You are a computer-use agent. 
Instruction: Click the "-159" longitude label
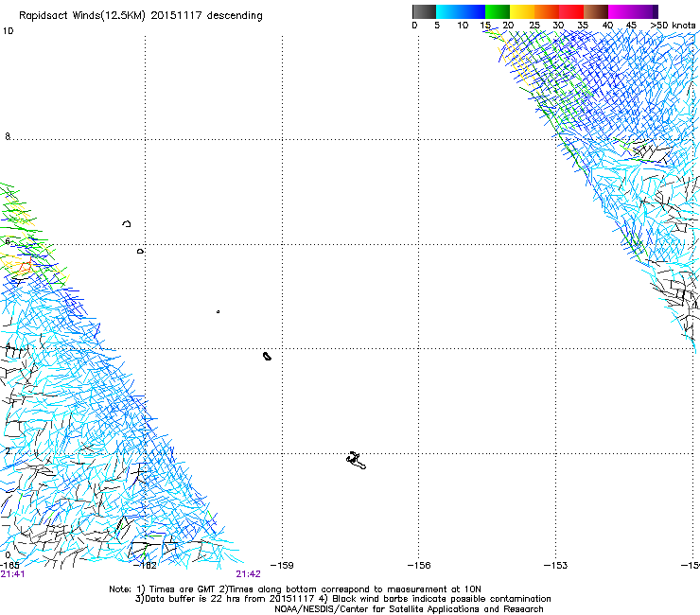[282, 566]
